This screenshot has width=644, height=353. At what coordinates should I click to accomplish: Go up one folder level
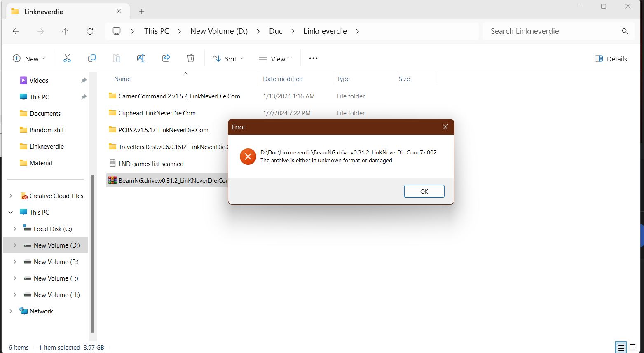click(x=65, y=31)
